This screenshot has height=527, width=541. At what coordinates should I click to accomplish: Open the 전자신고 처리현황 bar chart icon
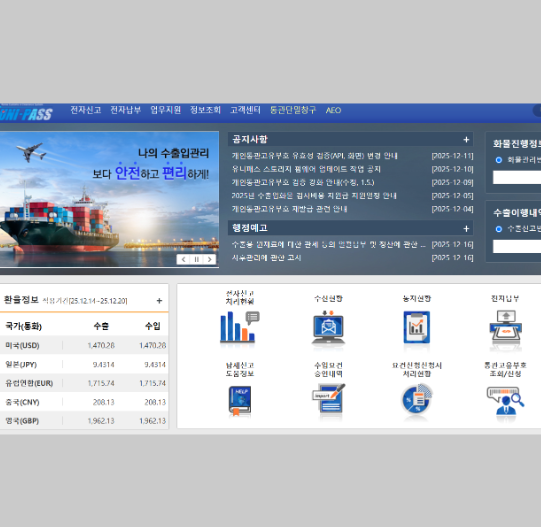pyautogui.click(x=240, y=327)
